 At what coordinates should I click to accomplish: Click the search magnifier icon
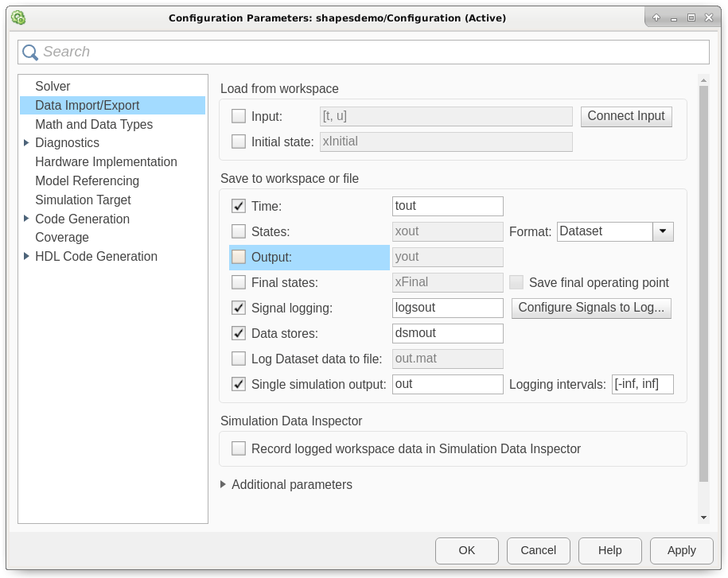tap(30, 52)
